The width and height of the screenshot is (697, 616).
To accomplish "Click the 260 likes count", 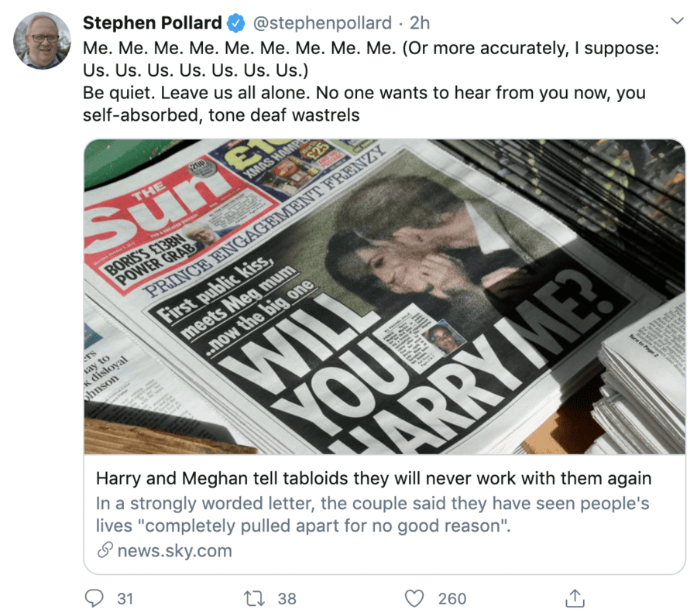I will tap(452, 598).
